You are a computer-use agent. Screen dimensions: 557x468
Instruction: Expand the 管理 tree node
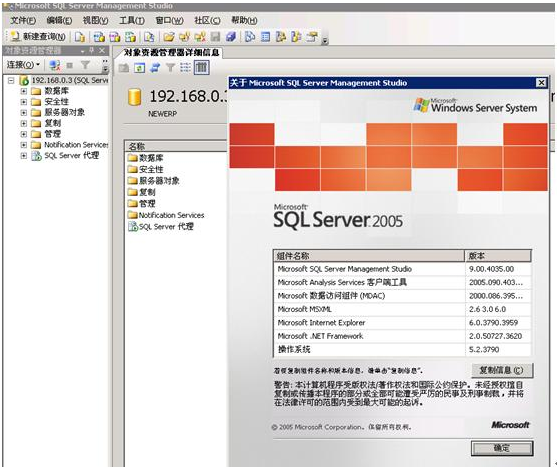(23, 134)
